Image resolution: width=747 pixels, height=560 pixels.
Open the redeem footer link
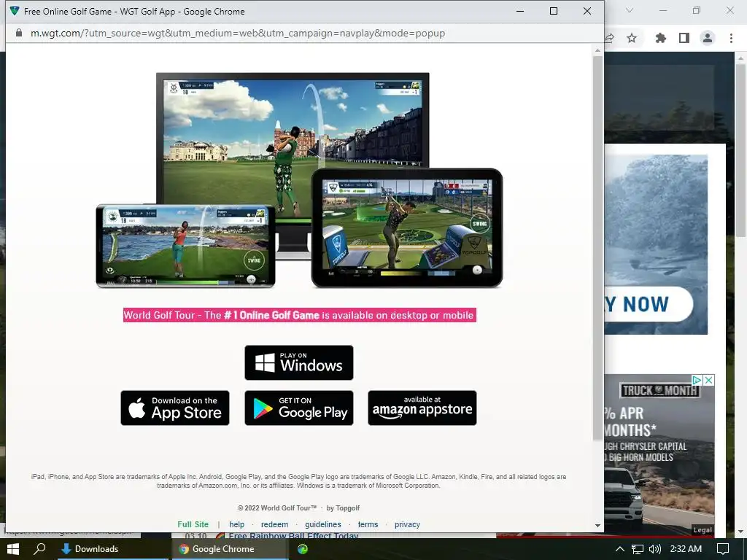point(274,524)
